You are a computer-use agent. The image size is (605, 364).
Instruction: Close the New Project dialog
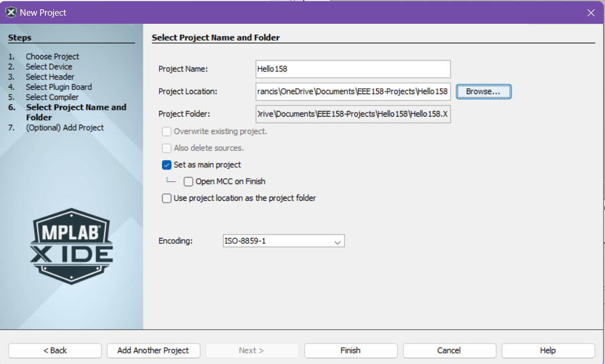pyautogui.click(x=591, y=13)
